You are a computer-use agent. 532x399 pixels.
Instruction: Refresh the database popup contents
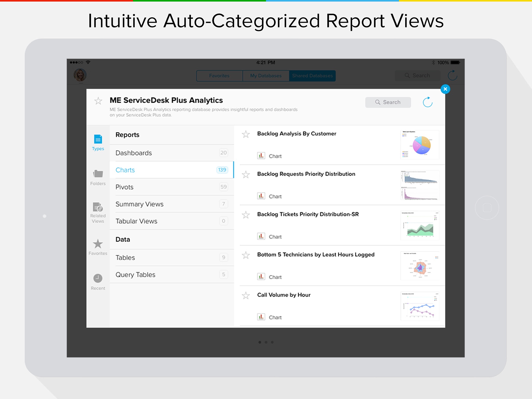coord(428,102)
